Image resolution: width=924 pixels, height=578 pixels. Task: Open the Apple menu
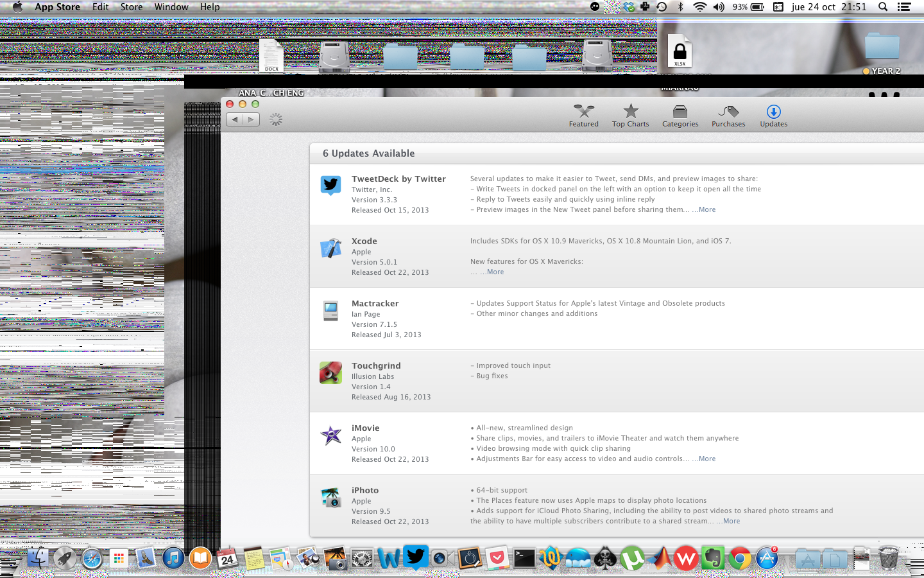(x=17, y=6)
